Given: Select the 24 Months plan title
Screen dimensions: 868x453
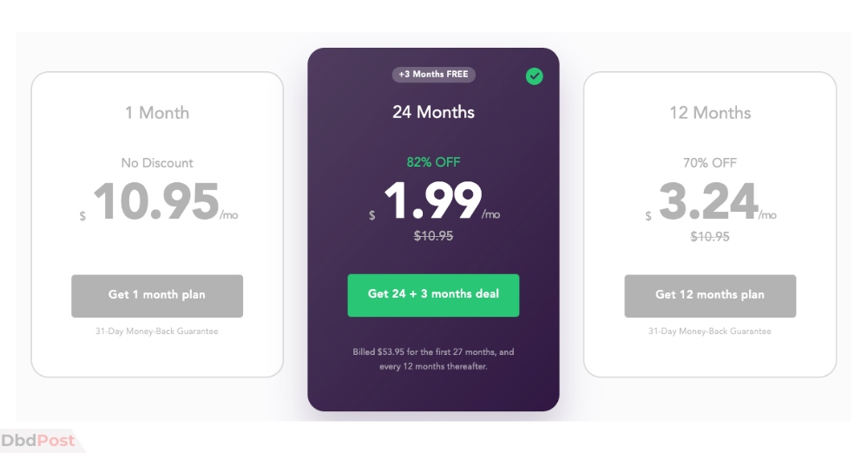Looking at the screenshot, I should [x=433, y=113].
